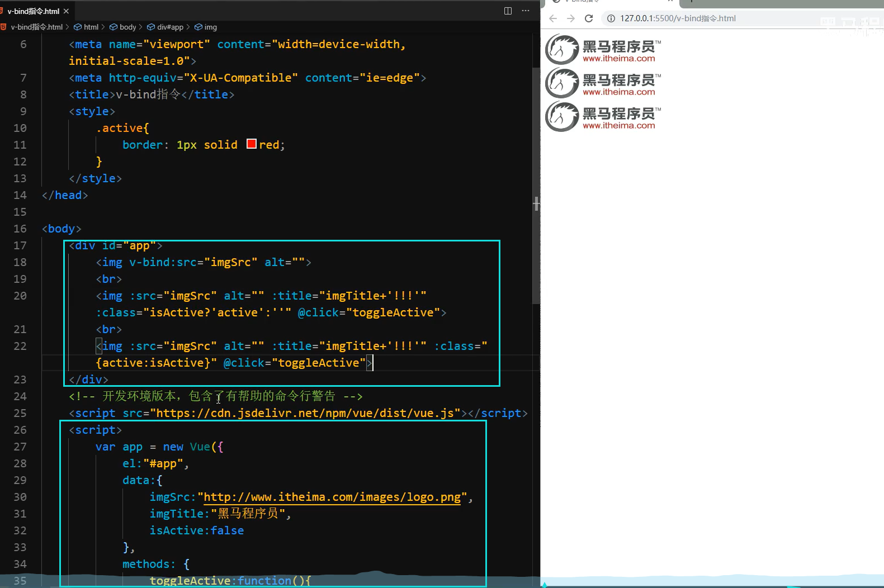Expand the body breadcrumb item

coord(127,27)
